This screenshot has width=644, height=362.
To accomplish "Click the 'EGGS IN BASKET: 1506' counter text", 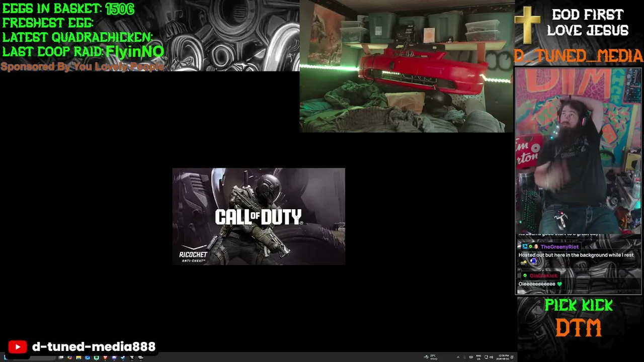I will [68, 9].
